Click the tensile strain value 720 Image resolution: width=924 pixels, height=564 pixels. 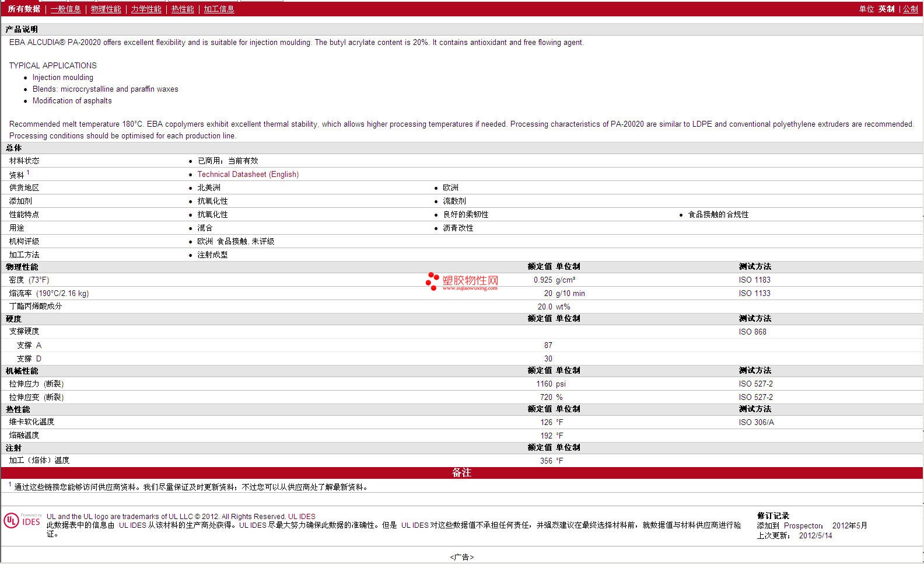click(x=546, y=397)
